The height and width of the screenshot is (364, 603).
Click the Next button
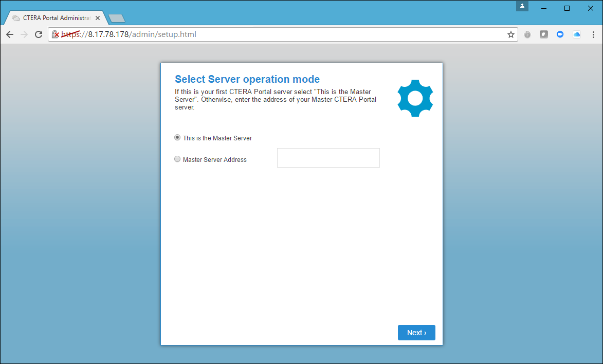(416, 333)
